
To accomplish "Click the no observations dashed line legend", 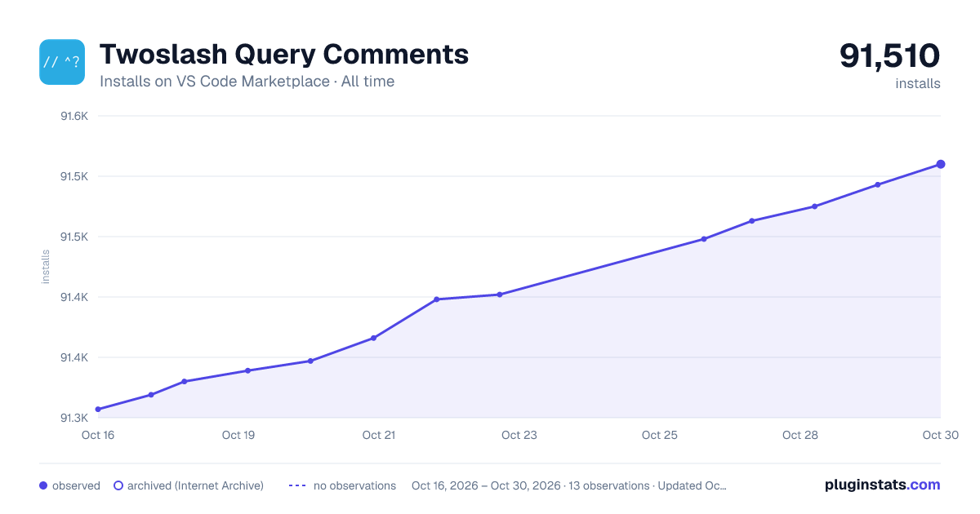I will coord(297,485).
